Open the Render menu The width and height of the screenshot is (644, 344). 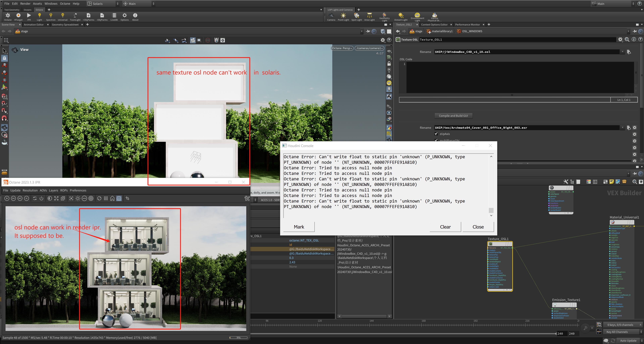(x=25, y=4)
